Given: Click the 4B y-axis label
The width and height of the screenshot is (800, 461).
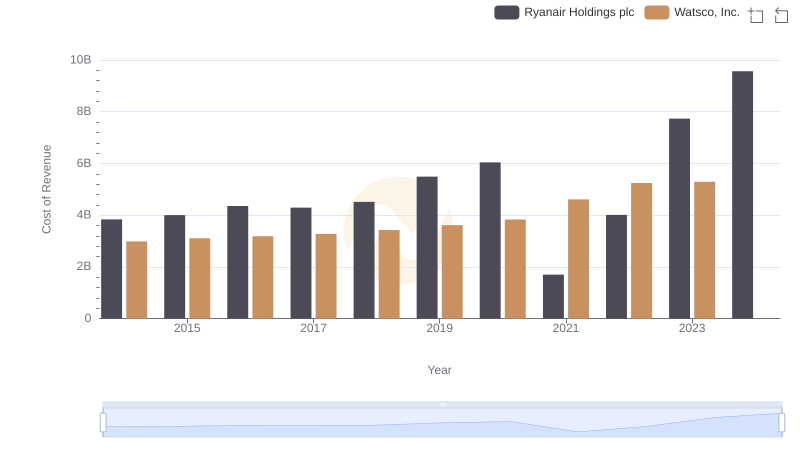Looking at the screenshot, I should (x=84, y=215).
